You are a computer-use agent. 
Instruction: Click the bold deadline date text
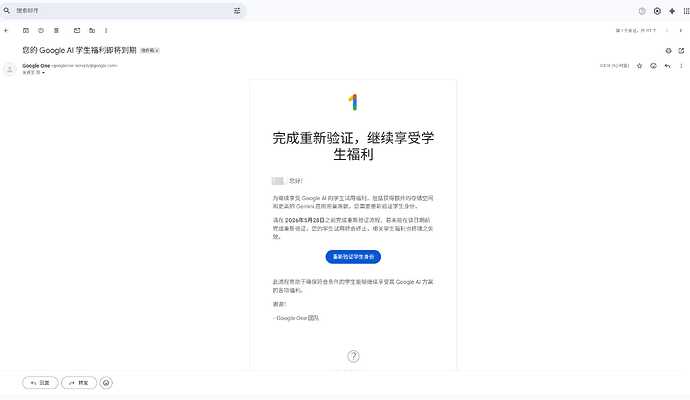(x=305, y=220)
